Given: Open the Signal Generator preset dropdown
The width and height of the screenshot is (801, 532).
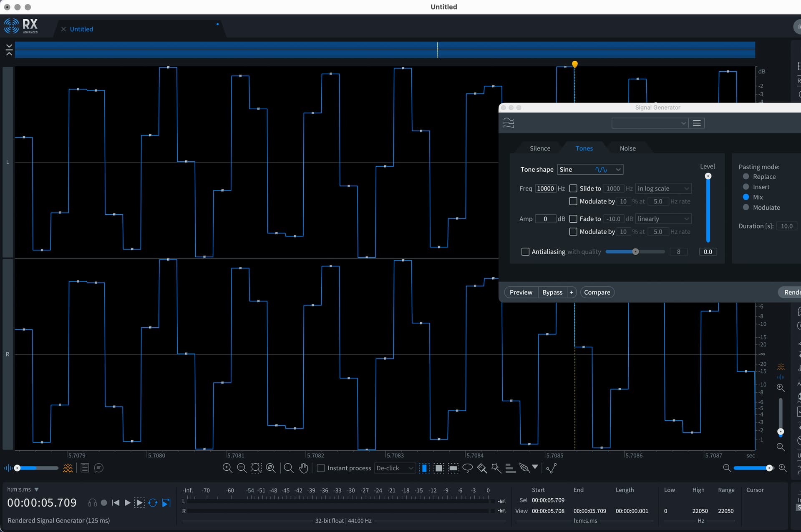Looking at the screenshot, I should (x=649, y=123).
